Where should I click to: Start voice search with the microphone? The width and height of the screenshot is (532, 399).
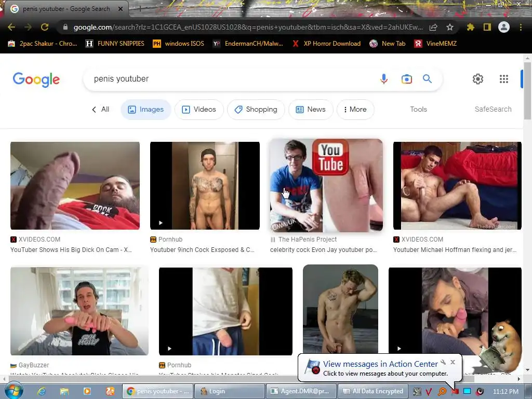click(x=384, y=79)
